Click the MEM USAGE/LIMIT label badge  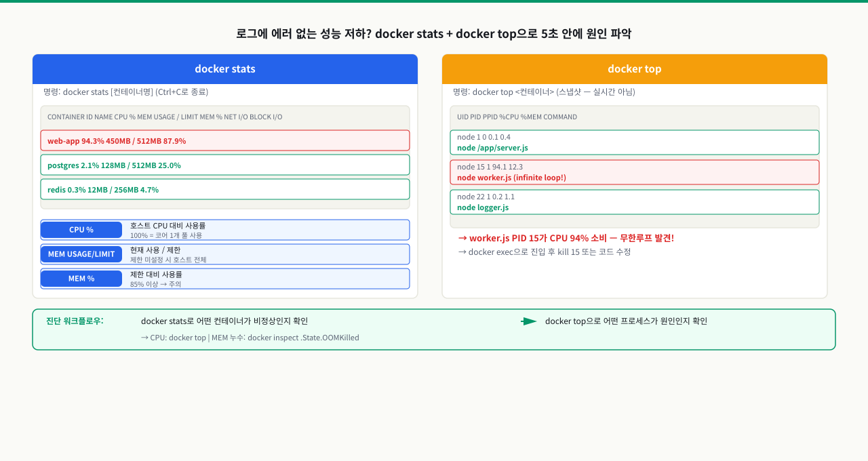(x=81, y=254)
